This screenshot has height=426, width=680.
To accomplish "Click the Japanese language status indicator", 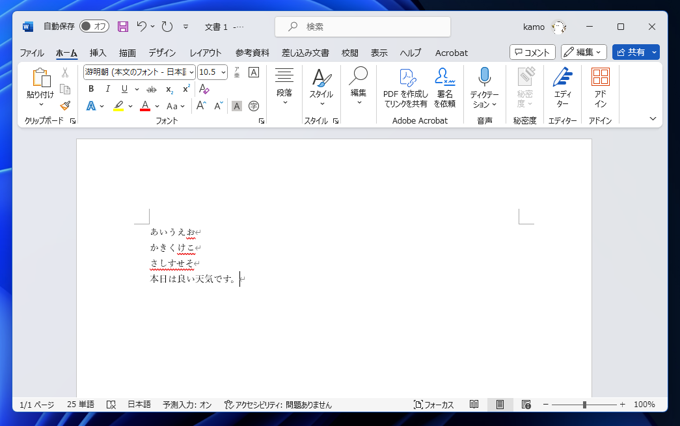I will [139, 405].
